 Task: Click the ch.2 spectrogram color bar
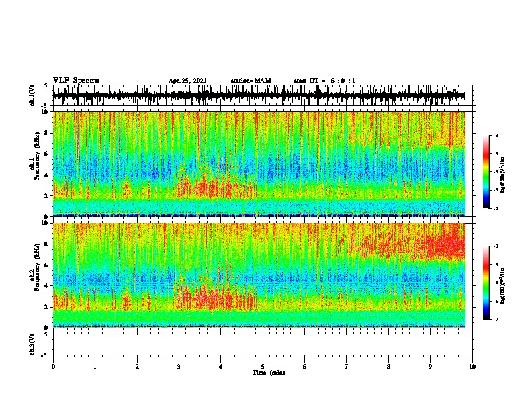click(486, 283)
